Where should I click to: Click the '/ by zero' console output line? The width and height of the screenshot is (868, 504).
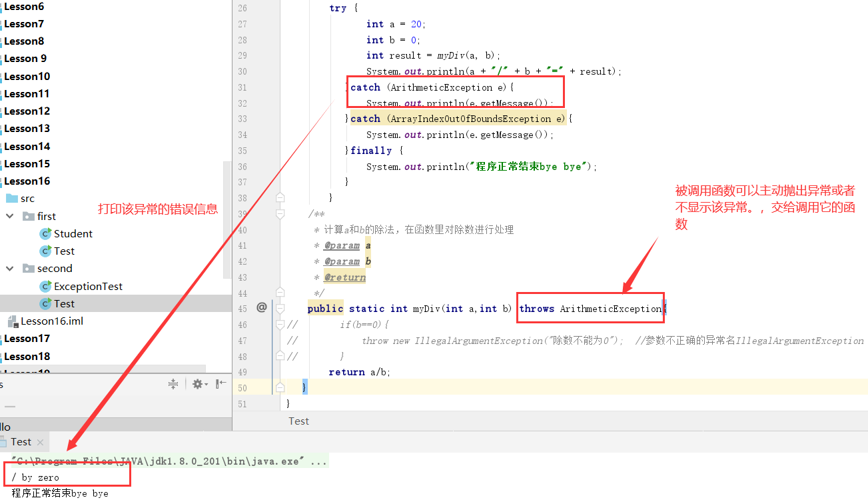coord(35,477)
